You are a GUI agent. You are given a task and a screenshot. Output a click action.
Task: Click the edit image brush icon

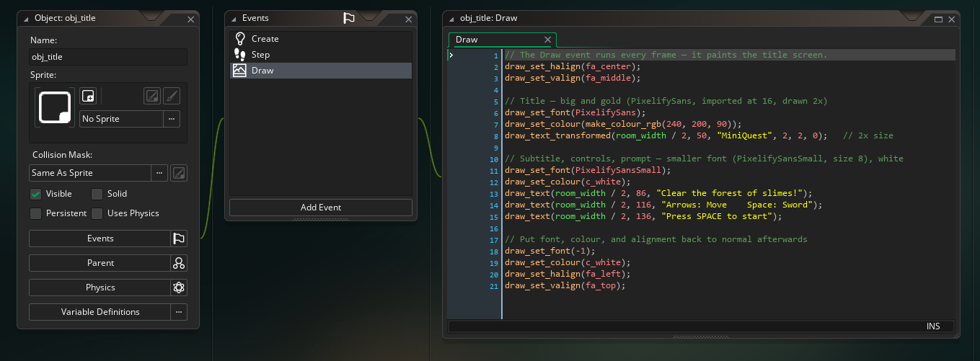click(171, 96)
